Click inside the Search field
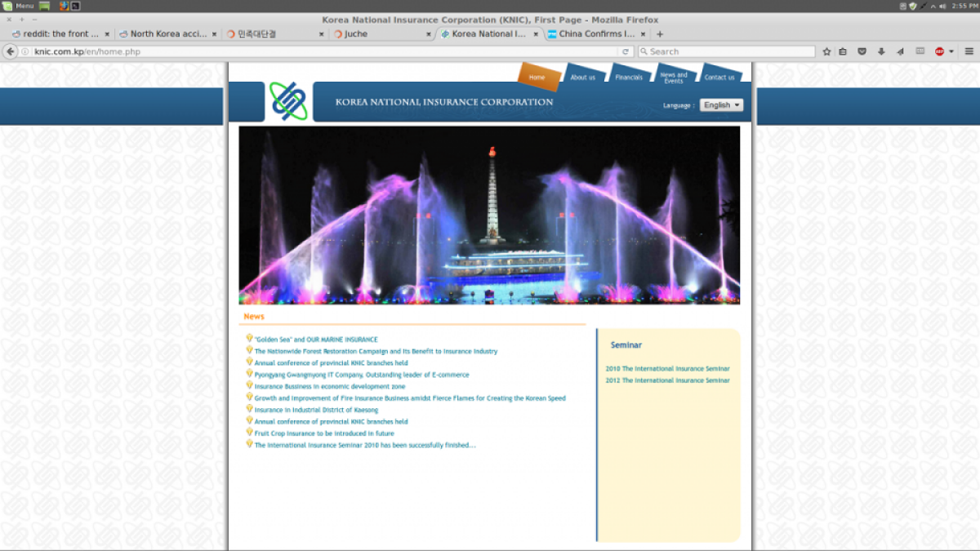 tap(727, 51)
